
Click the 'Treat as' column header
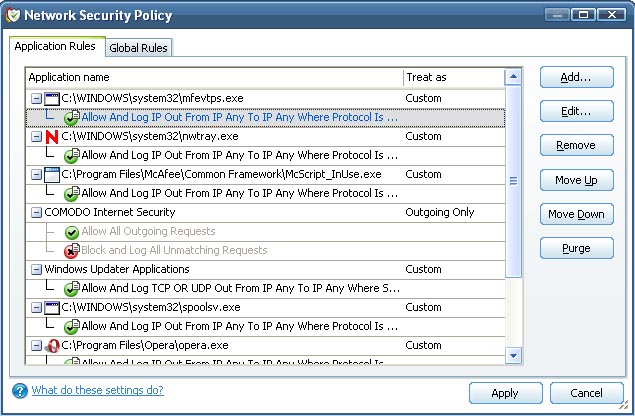point(454,77)
